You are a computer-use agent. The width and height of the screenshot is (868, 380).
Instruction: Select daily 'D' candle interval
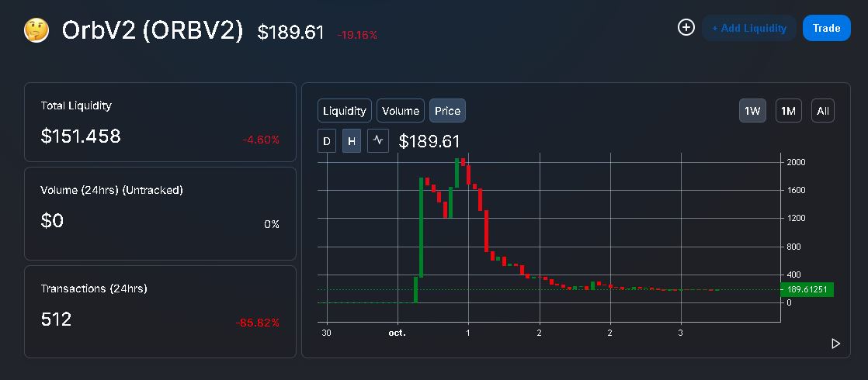[327, 140]
